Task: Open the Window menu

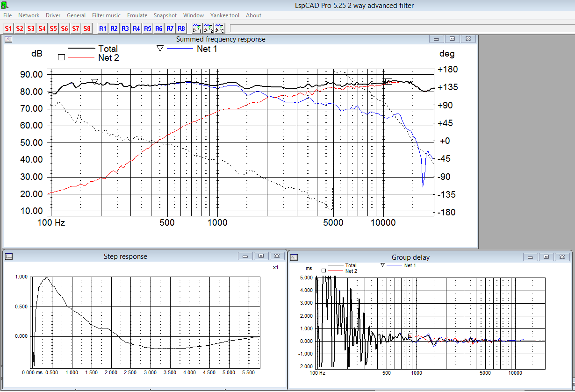Action: [x=194, y=15]
